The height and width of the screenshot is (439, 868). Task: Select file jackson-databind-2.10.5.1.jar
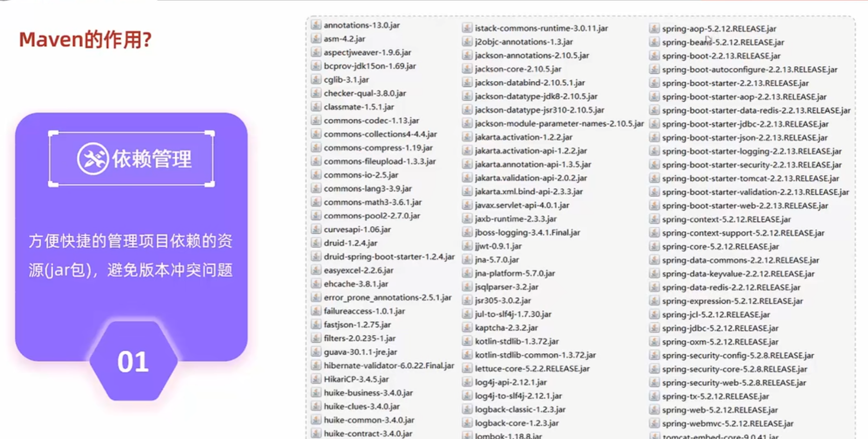coord(530,83)
